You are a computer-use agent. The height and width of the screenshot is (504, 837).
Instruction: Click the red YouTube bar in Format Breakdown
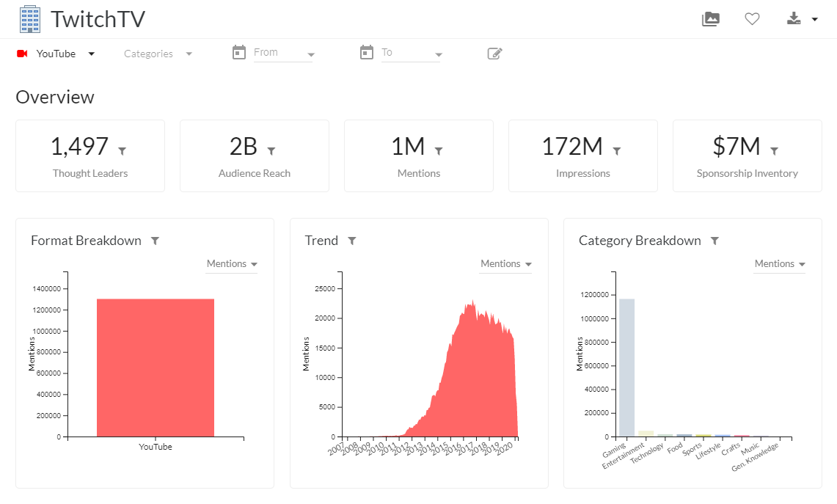(x=156, y=368)
